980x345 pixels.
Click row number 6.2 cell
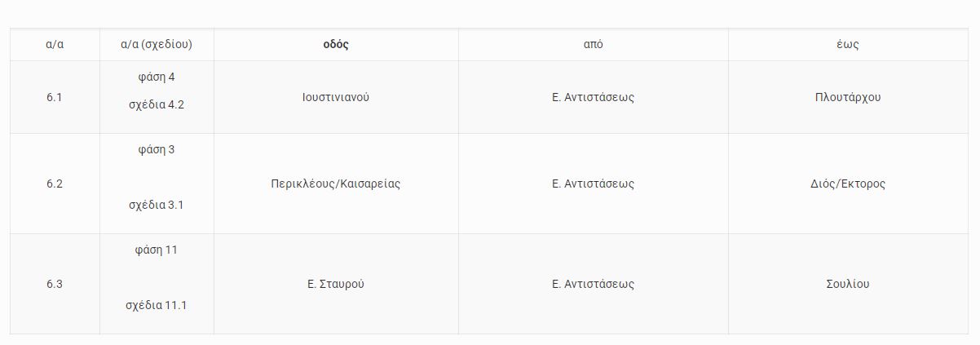[x=55, y=184]
